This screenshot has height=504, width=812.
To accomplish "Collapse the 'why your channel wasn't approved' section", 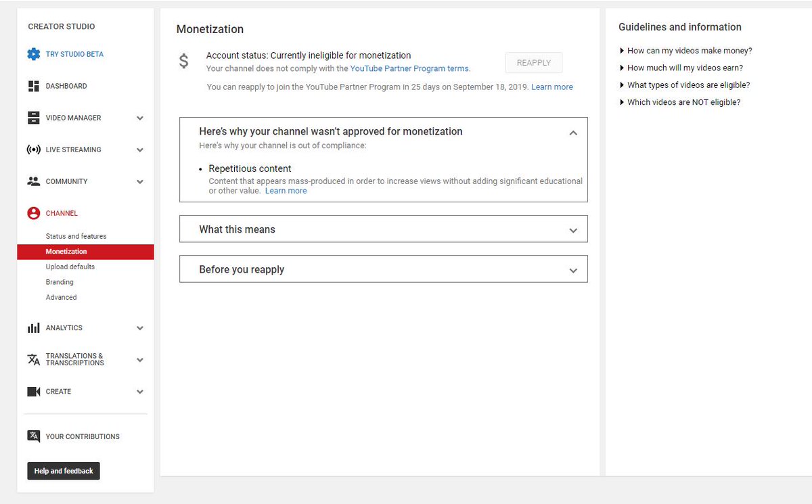I will (x=573, y=133).
